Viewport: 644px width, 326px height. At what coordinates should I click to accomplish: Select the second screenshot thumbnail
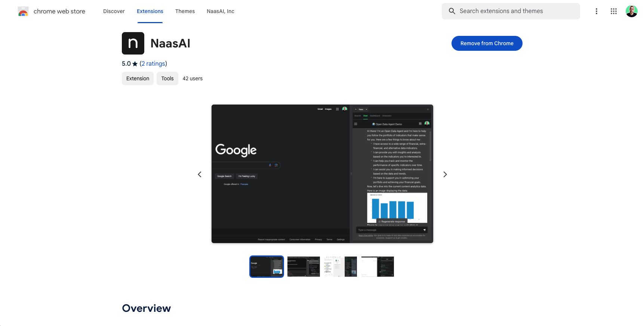(303, 267)
